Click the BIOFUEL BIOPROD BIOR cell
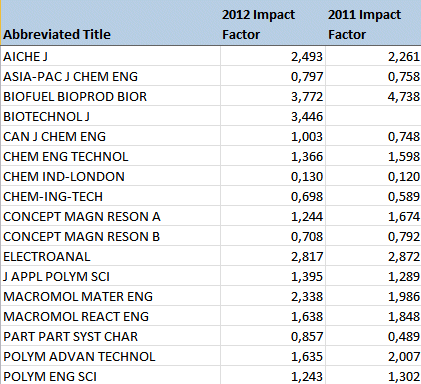 pyautogui.click(x=110, y=96)
